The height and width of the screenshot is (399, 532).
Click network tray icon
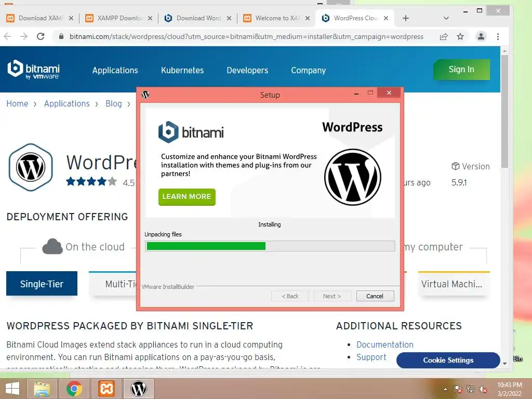click(471, 389)
